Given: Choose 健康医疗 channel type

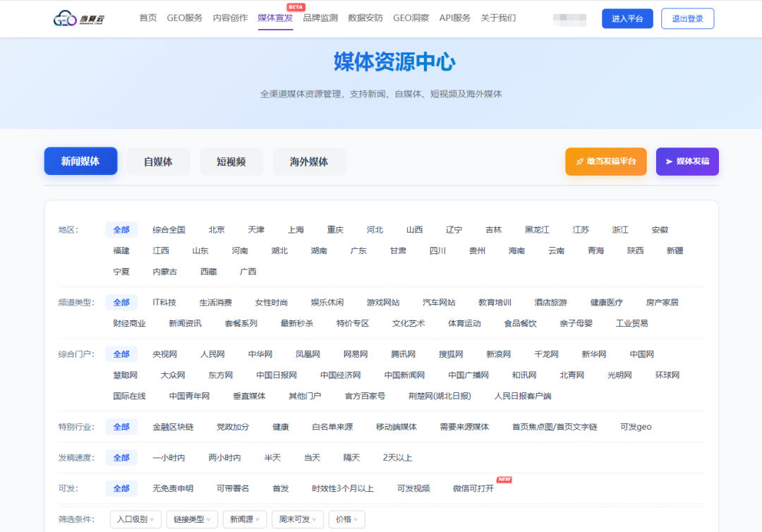Looking at the screenshot, I should point(607,302).
